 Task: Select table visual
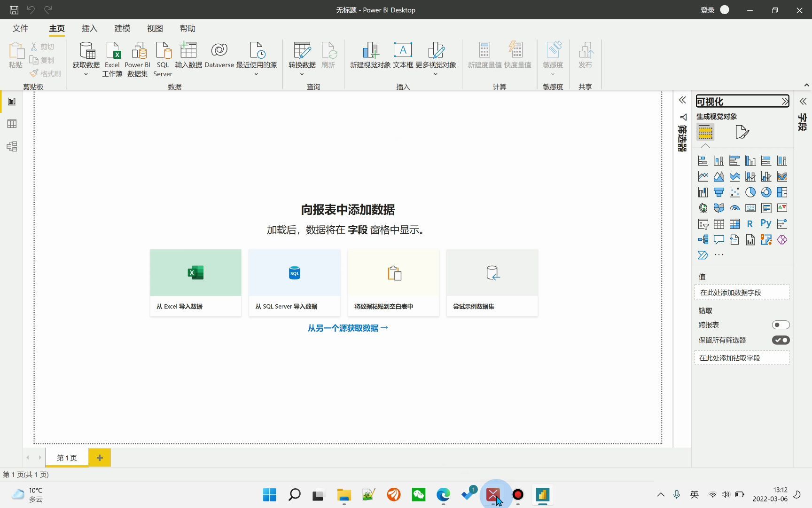719,224
